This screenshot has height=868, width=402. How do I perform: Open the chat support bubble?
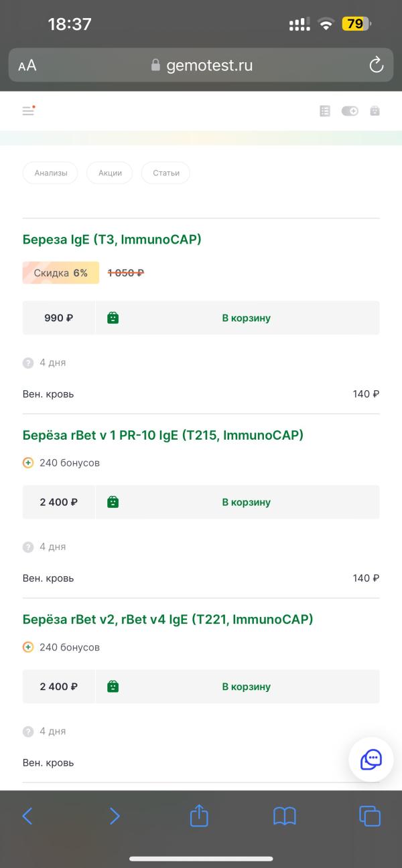pos(371,760)
